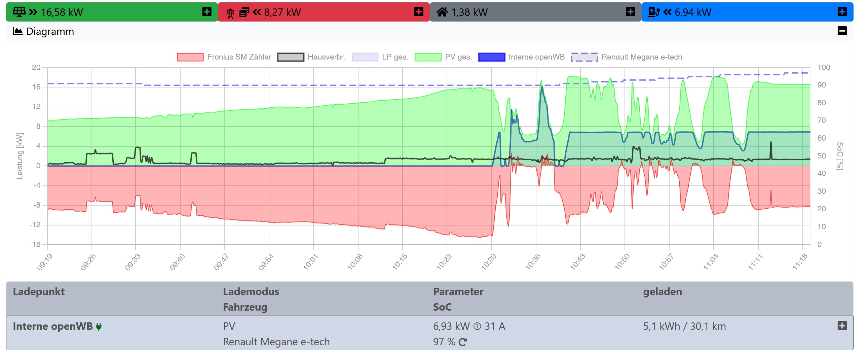The image size is (868, 352).
Task: Click the solar panel icon in green bar
Action: pos(19,12)
